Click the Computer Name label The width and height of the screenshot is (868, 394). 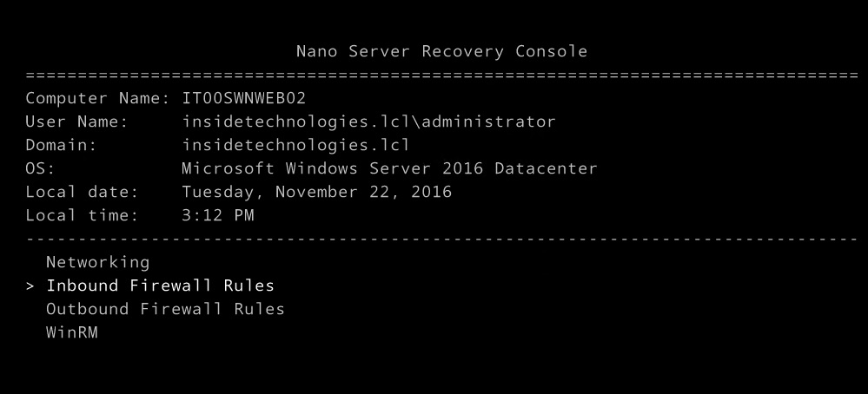click(x=97, y=98)
